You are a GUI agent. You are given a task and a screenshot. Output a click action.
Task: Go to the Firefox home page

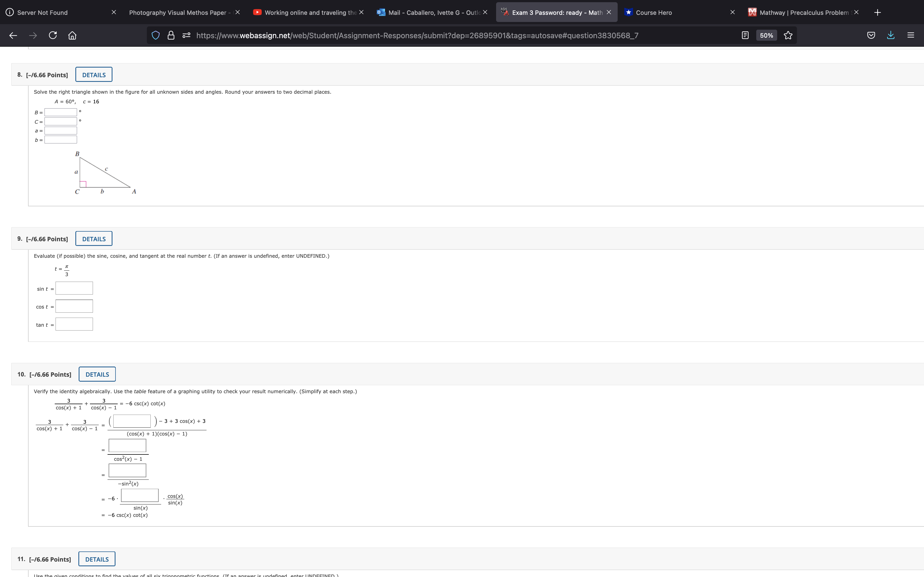[72, 35]
